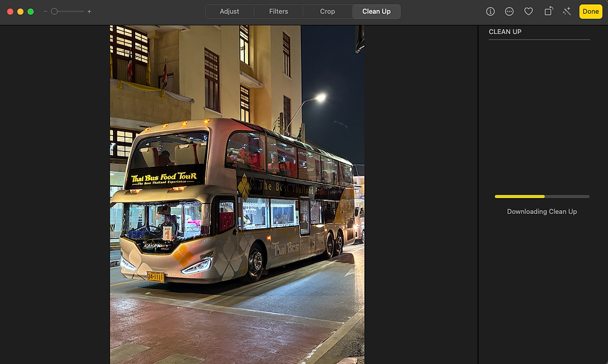Click the Downloading Clean Up progress bar
This screenshot has height=364, width=608.
[542, 197]
